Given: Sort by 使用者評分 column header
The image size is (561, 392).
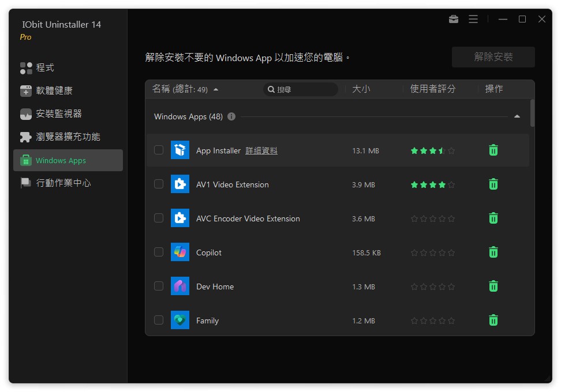Looking at the screenshot, I should tap(432, 89).
